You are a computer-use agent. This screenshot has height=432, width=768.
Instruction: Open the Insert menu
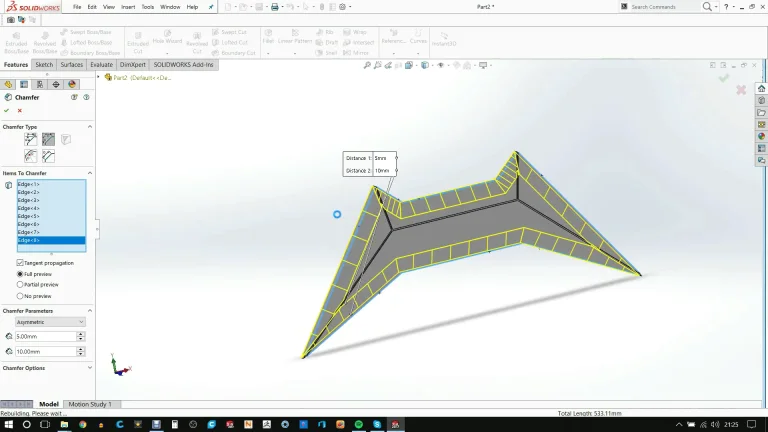tap(128, 7)
